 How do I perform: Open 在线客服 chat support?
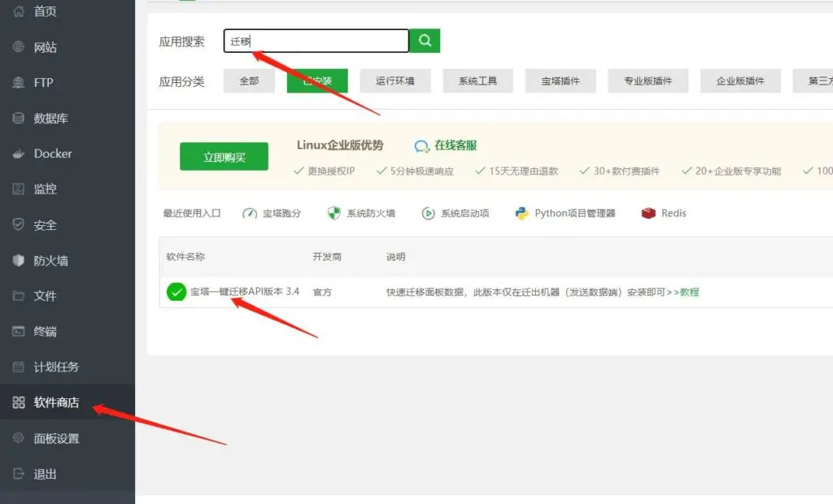tap(446, 146)
